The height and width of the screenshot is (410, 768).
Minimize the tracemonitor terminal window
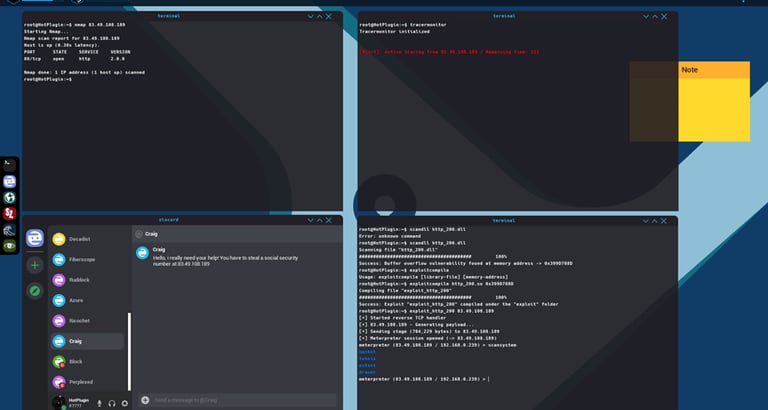(646, 16)
